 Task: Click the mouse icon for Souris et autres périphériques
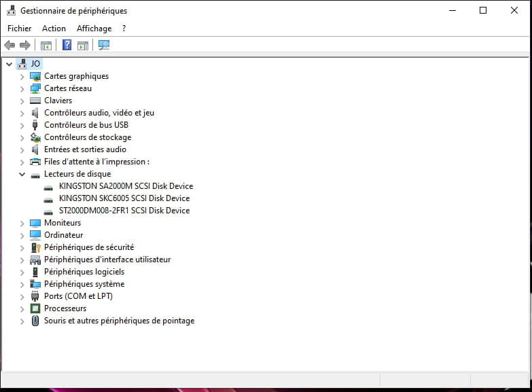[35, 321]
